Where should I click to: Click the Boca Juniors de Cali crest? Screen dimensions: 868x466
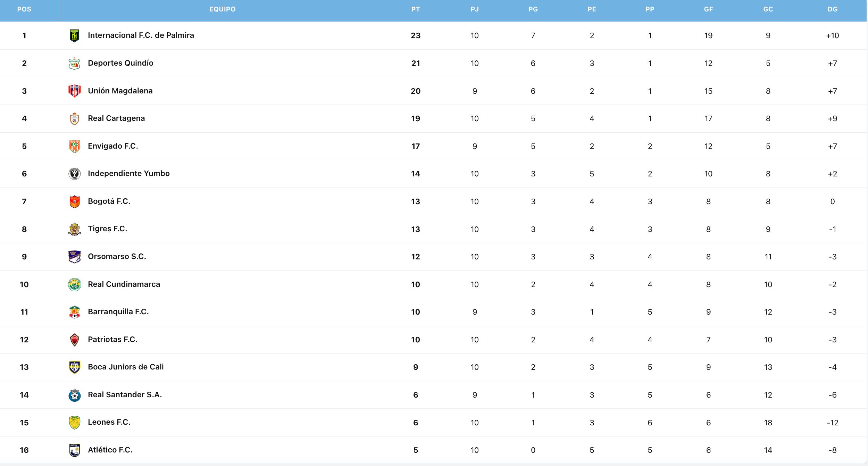click(74, 367)
